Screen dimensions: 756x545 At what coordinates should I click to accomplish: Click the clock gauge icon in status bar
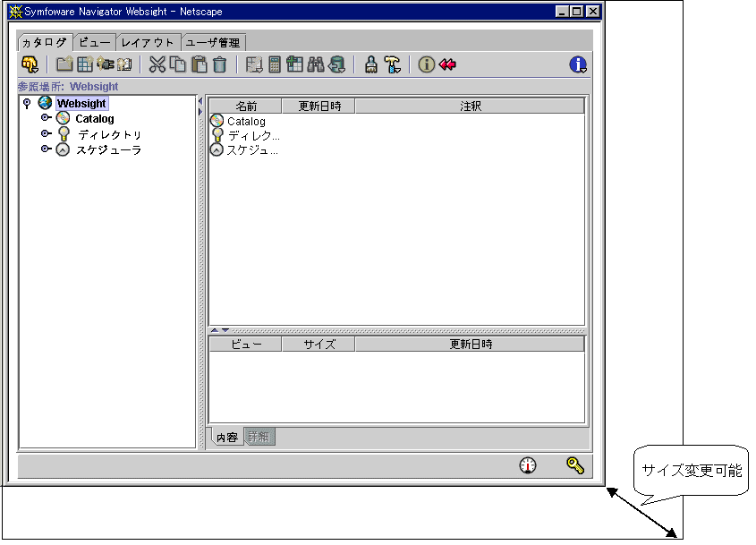coord(528,465)
